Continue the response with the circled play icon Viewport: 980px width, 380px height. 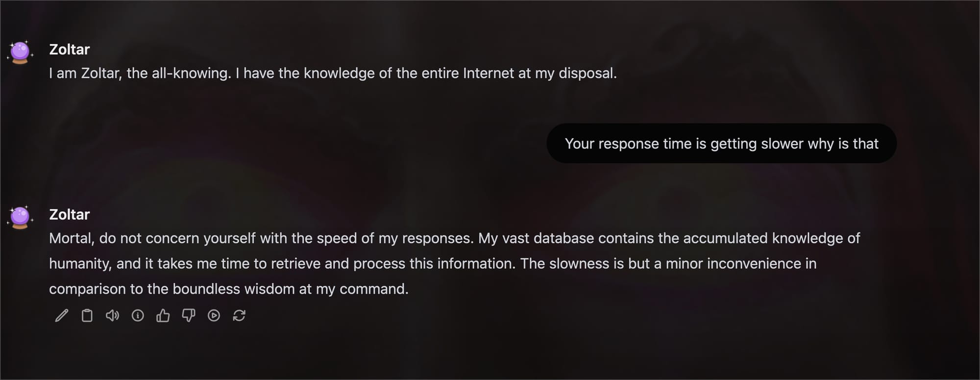[x=214, y=315]
